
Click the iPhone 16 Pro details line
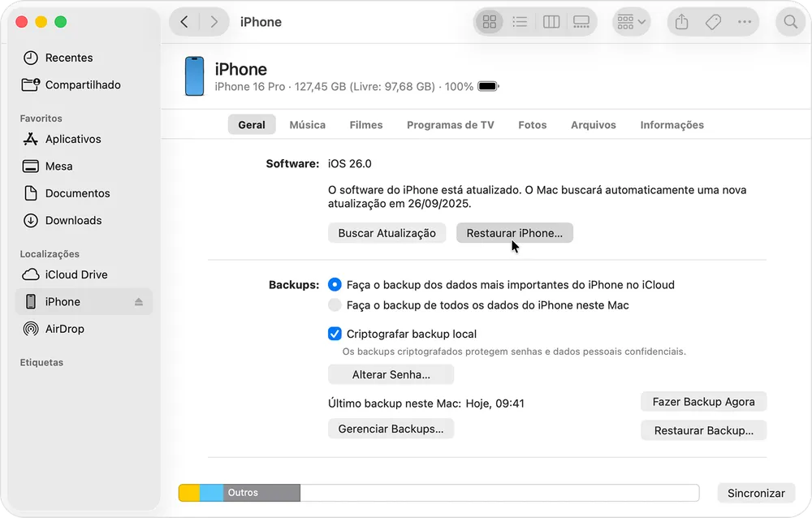344,87
